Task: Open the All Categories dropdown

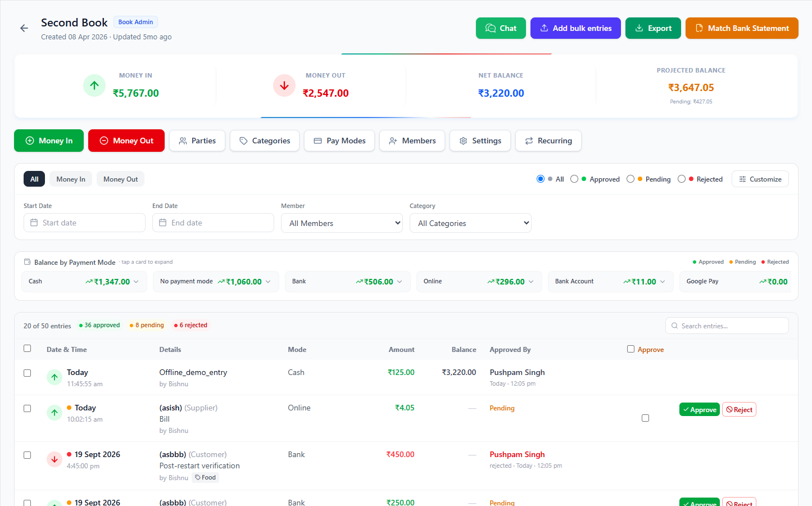Action: point(470,223)
